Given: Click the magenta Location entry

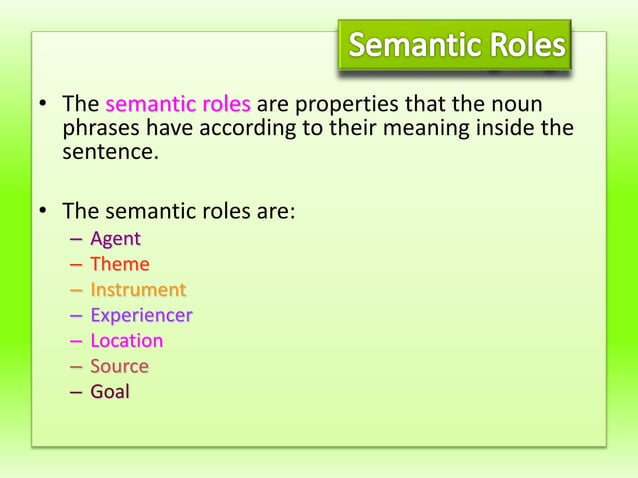Looking at the screenshot, I should tap(127, 341).
